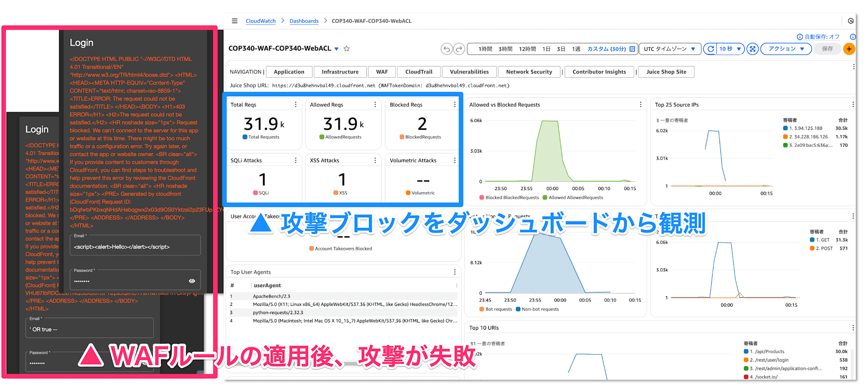This screenshot has width=868, height=387.
Task: Open the settings hexagon icon in the header
Action: click(x=851, y=21)
